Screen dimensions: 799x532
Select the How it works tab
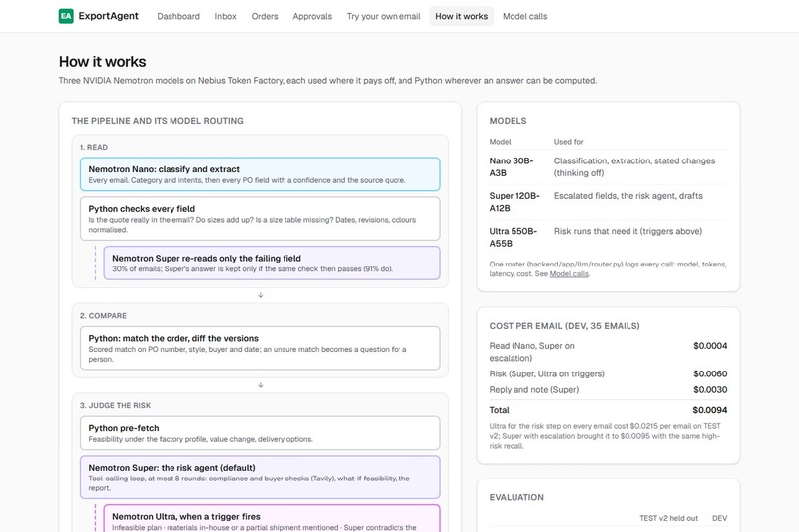pos(462,16)
